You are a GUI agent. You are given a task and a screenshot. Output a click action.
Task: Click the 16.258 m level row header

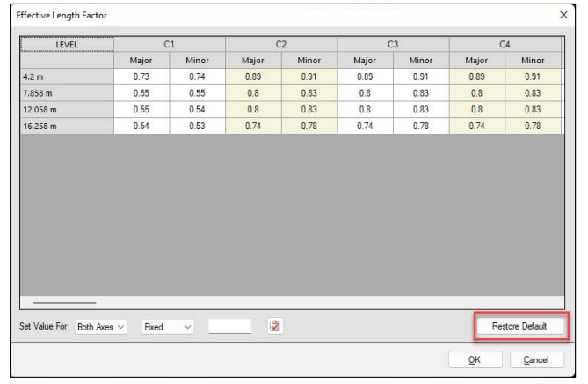[67, 126]
